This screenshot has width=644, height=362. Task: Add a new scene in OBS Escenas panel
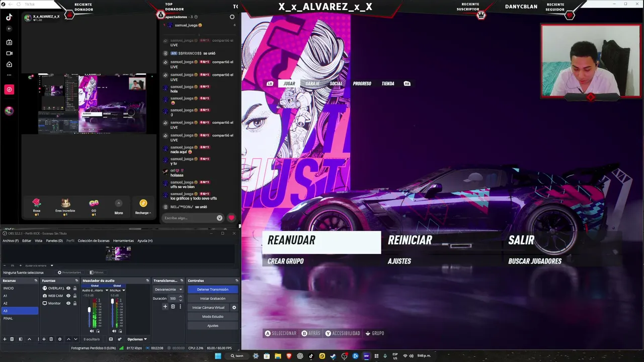(5, 339)
